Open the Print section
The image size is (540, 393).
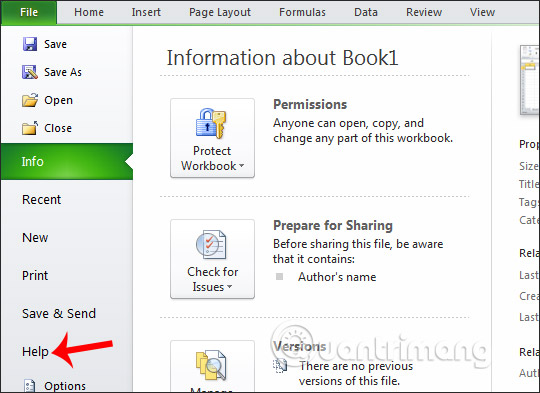(35, 275)
